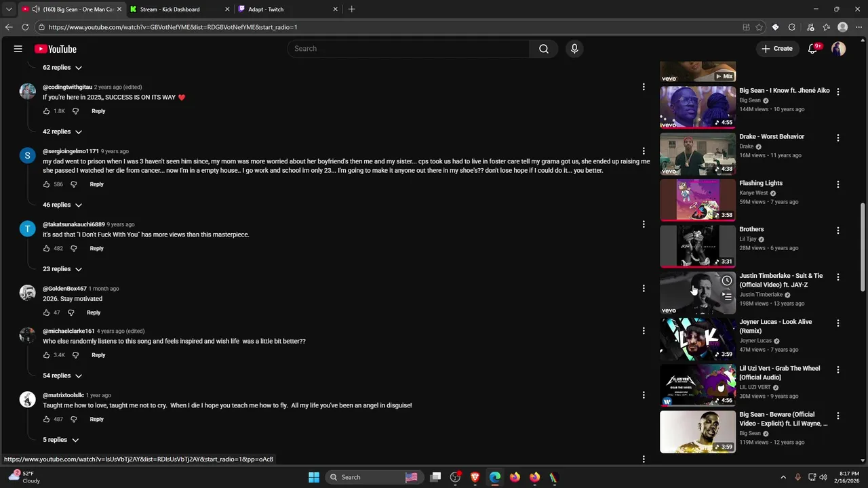Expand 54 replies under @michaelclarke161
The image size is (868, 488).
click(62, 376)
